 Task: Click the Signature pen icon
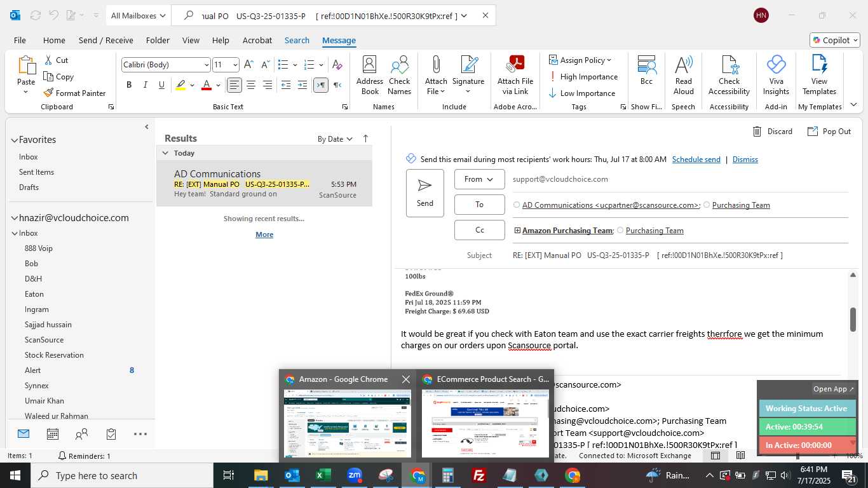(x=468, y=65)
